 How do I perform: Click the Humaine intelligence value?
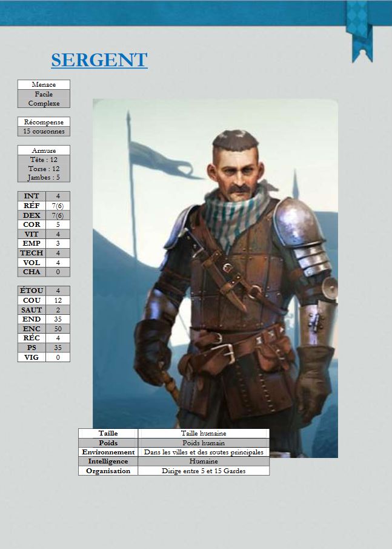pyautogui.click(x=204, y=461)
